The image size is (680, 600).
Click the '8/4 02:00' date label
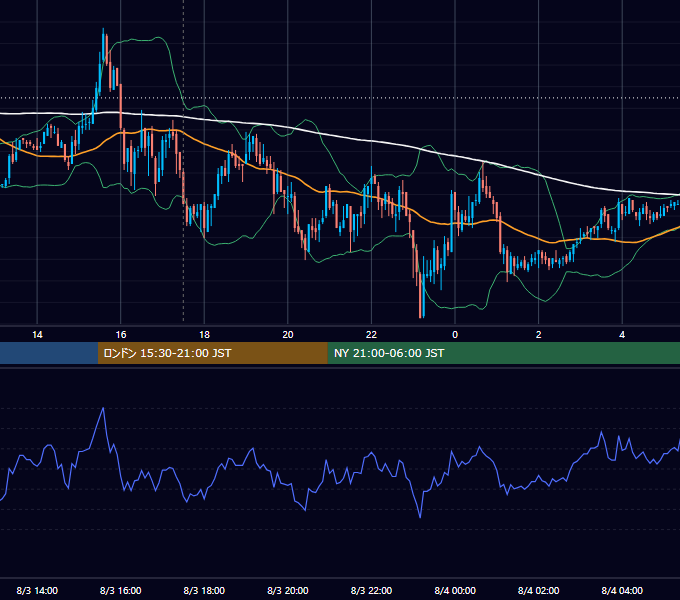(539, 590)
